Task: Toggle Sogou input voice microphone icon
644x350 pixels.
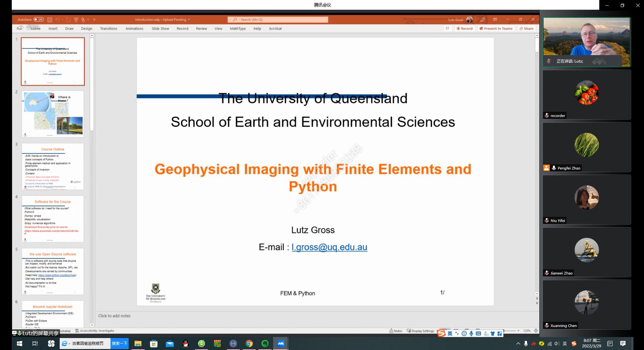Action: coord(471,334)
